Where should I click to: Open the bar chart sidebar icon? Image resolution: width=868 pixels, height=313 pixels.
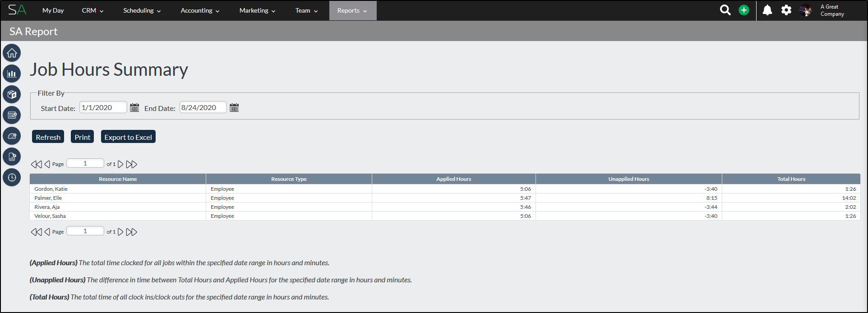[x=12, y=74]
